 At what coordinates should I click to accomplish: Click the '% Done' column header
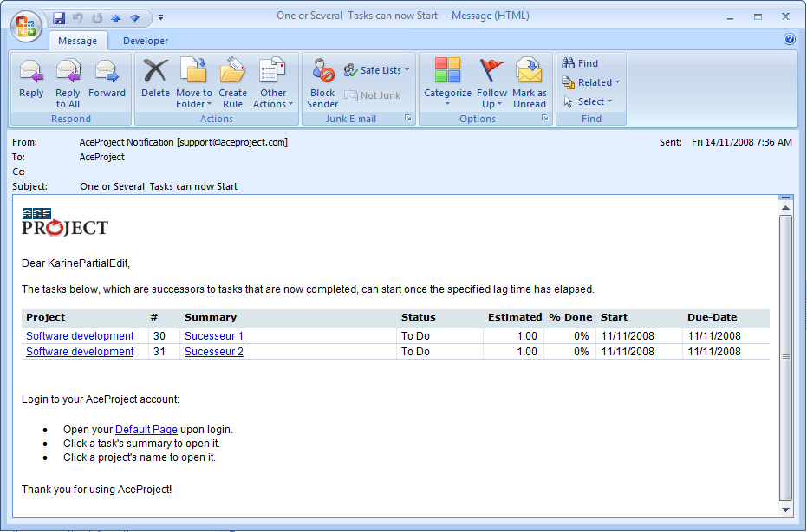coord(570,317)
